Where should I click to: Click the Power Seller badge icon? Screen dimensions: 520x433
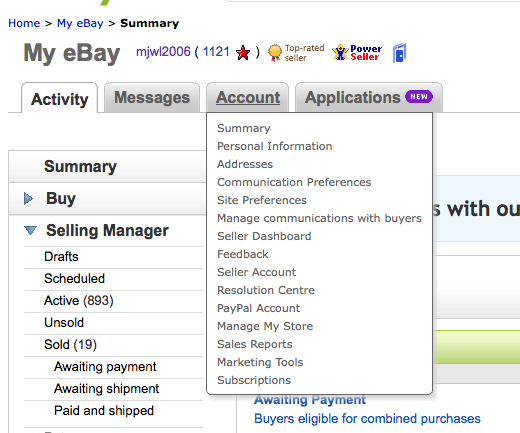(x=357, y=53)
